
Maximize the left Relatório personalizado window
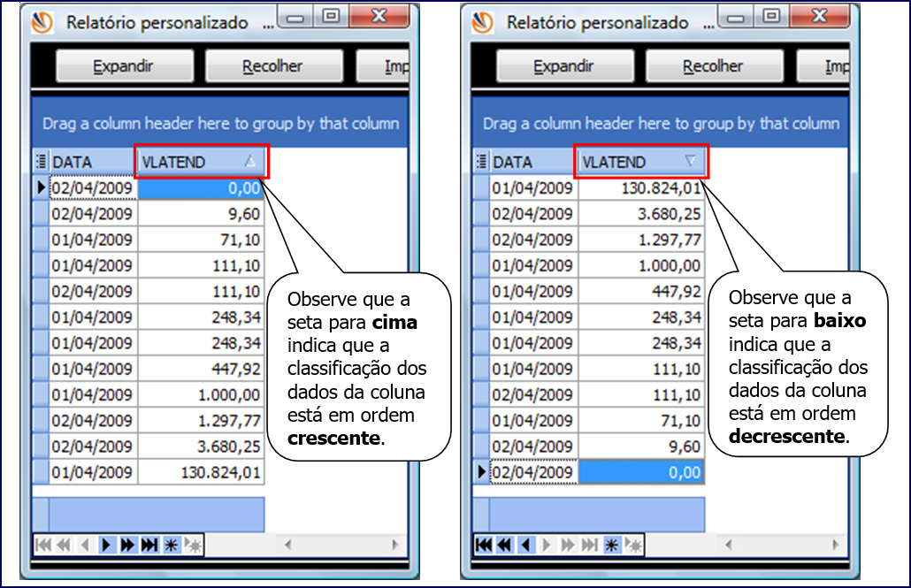point(331,16)
